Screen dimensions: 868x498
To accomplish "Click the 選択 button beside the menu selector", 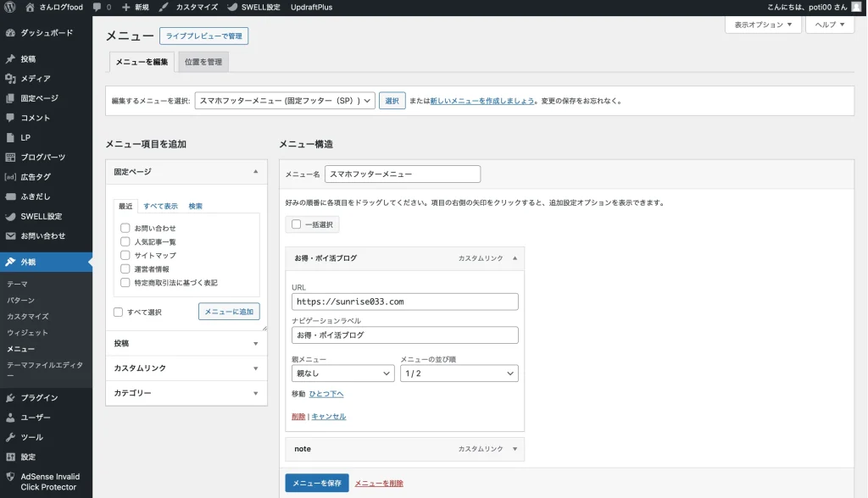I will [x=392, y=101].
